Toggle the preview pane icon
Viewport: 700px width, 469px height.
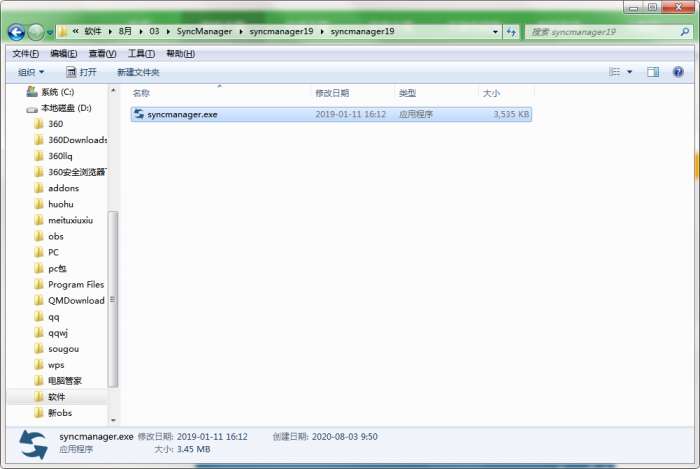pyautogui.click(x=653, y=72)
